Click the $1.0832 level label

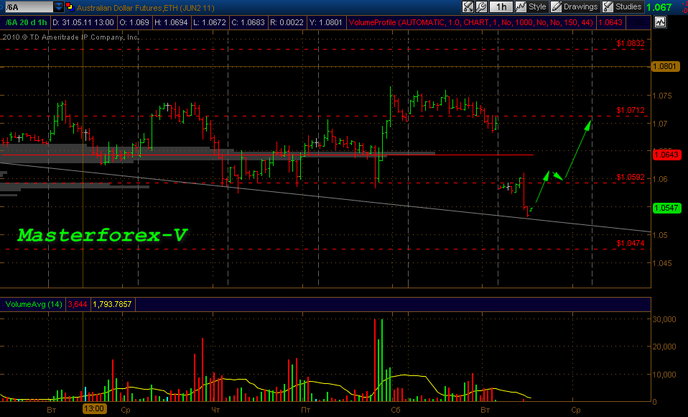(x=631, y=43)
